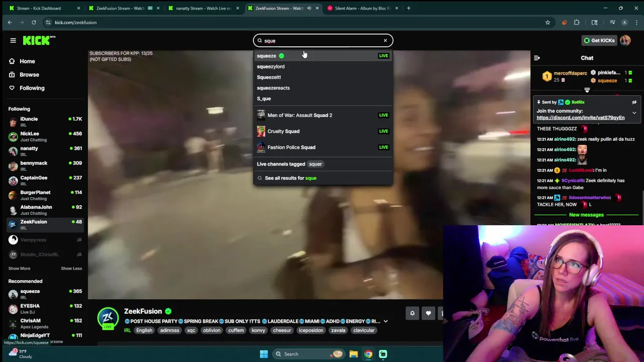
Task: Open recommended channel NinjaEdgeYT
Action: click(x=44, y=336)
